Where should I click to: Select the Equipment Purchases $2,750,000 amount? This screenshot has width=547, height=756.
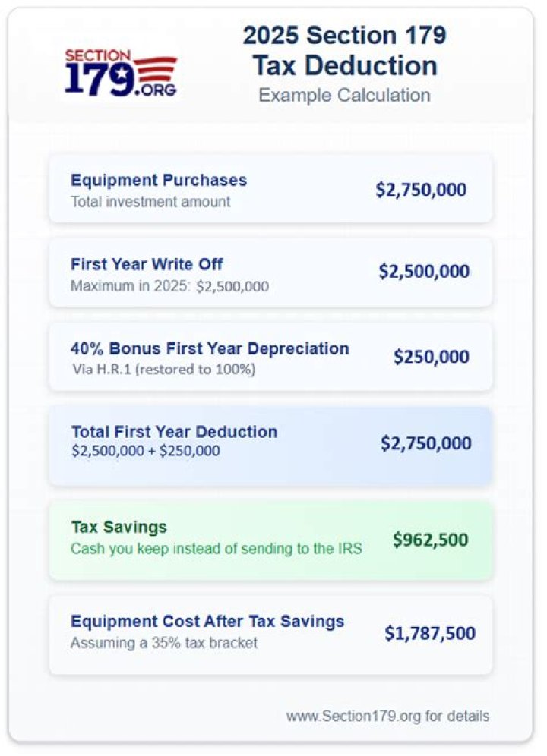pos(421,190)
